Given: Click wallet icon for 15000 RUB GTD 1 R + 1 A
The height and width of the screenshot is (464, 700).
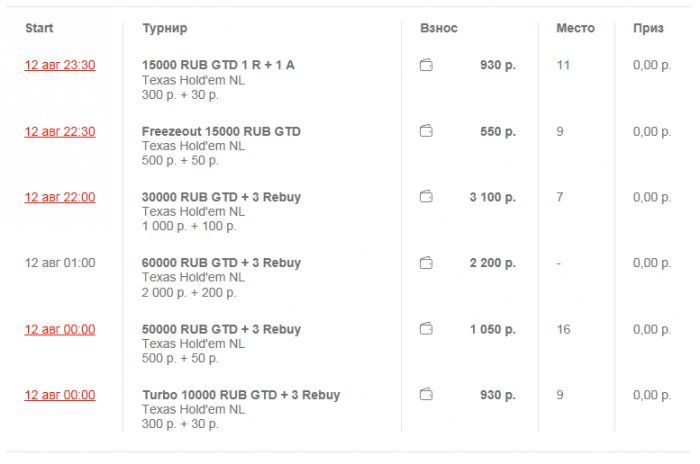Looking at the screenshot, I should coord(426,65).
